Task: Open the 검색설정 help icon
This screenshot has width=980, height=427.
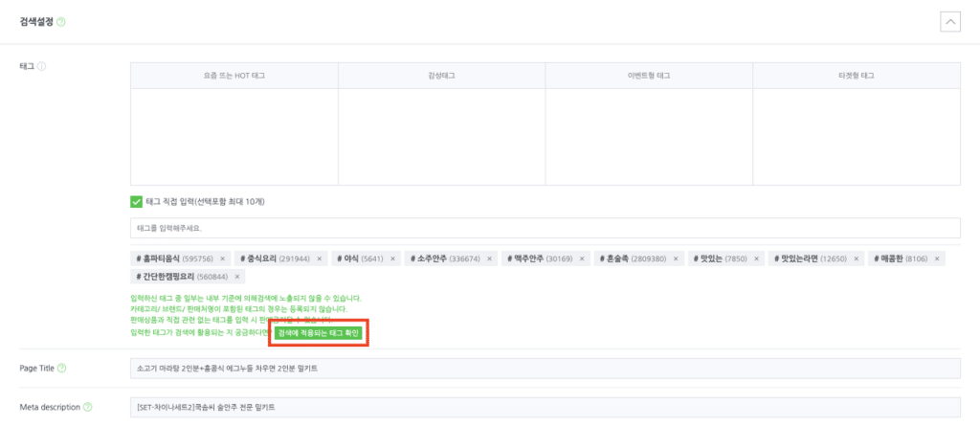Action: (60, 22)
